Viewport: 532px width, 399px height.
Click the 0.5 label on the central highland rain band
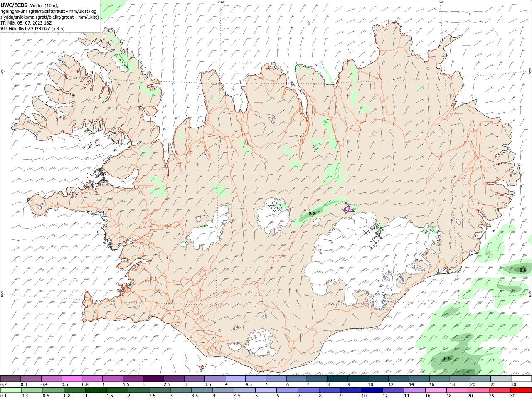[312, 213]
